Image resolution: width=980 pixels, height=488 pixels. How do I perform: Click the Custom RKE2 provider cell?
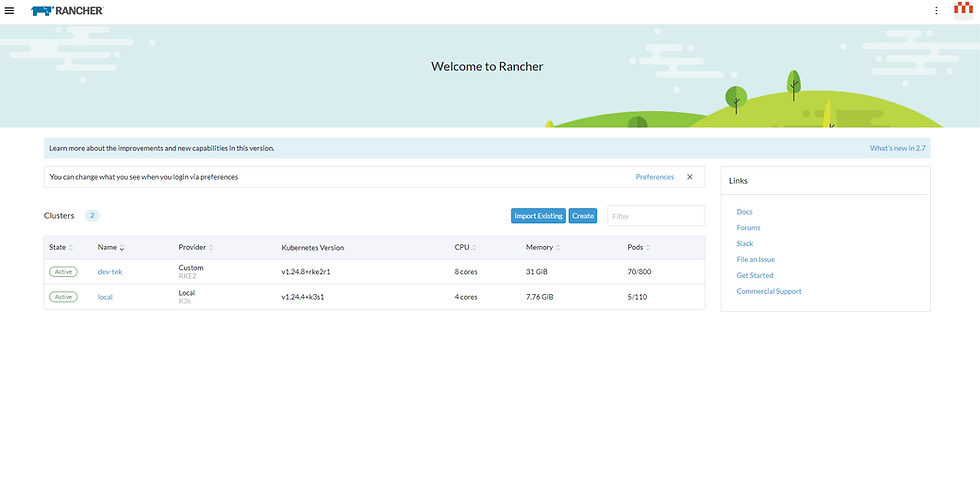[x=191, y=272]
